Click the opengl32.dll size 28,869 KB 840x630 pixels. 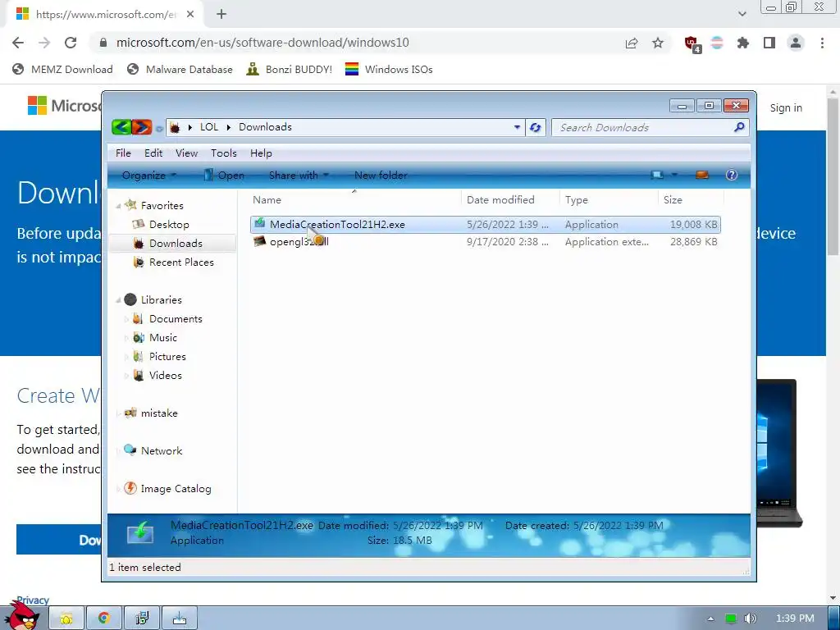[693, 242]
